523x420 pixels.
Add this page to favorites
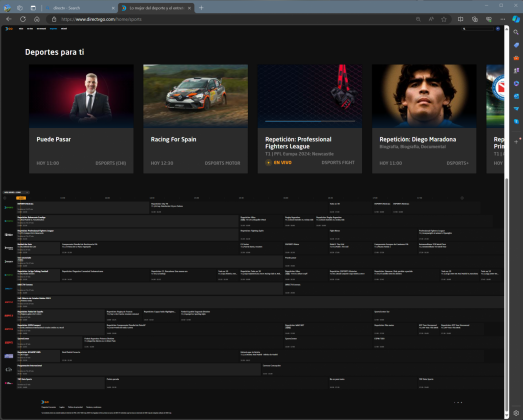tap(444, 19)
